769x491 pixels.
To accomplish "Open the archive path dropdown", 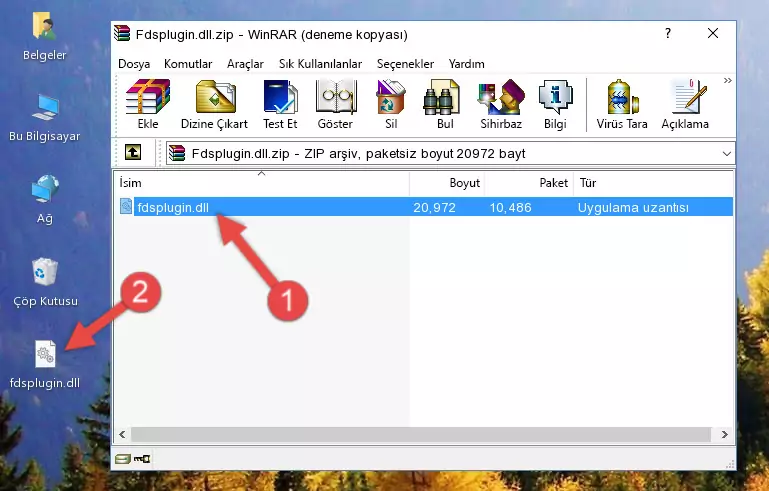I will click(726, 154).
